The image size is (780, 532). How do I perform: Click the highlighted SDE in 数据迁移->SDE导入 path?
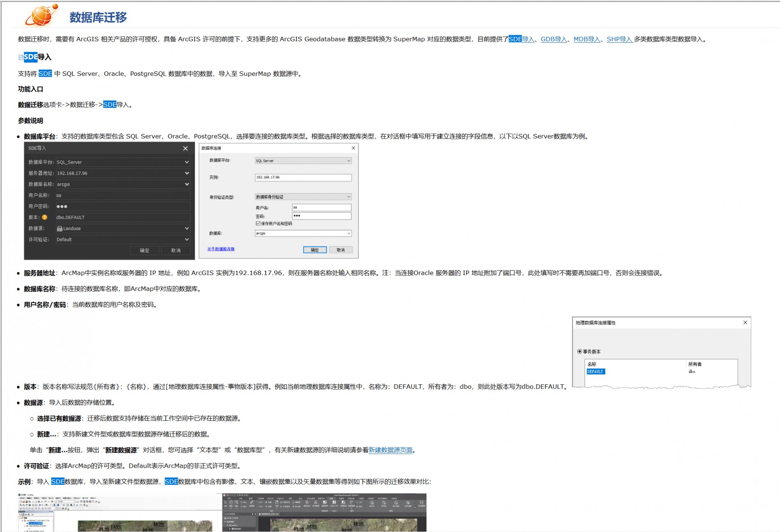tap(110, 105)
